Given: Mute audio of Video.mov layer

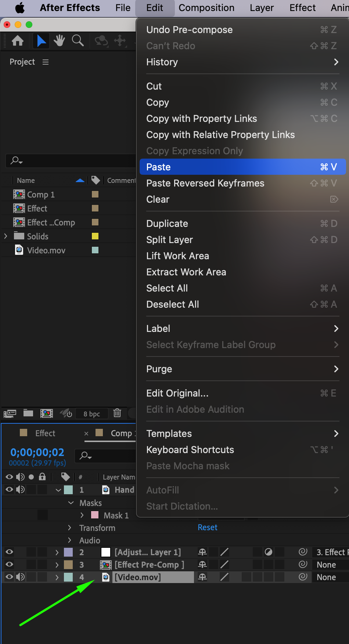Looking at the screenshot, I should tap(20, 577).
